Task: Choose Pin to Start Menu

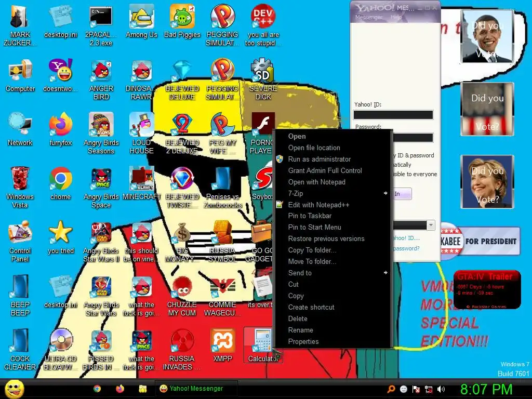Action: [314, 228]
